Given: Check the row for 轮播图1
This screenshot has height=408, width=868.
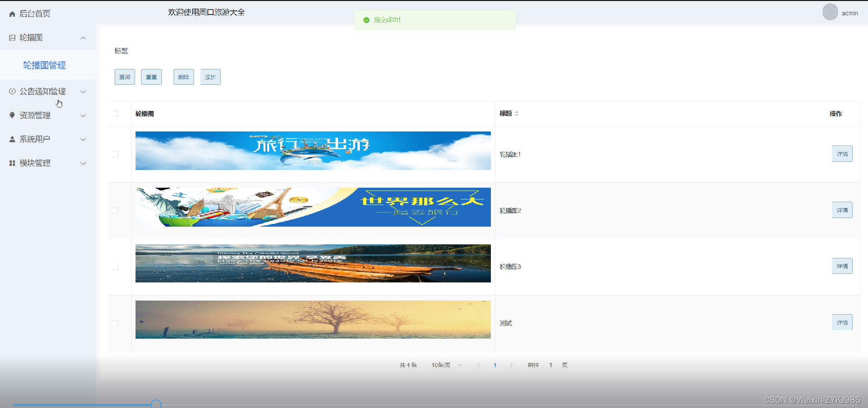Looking at the screenshot, I should coord(115,154).
